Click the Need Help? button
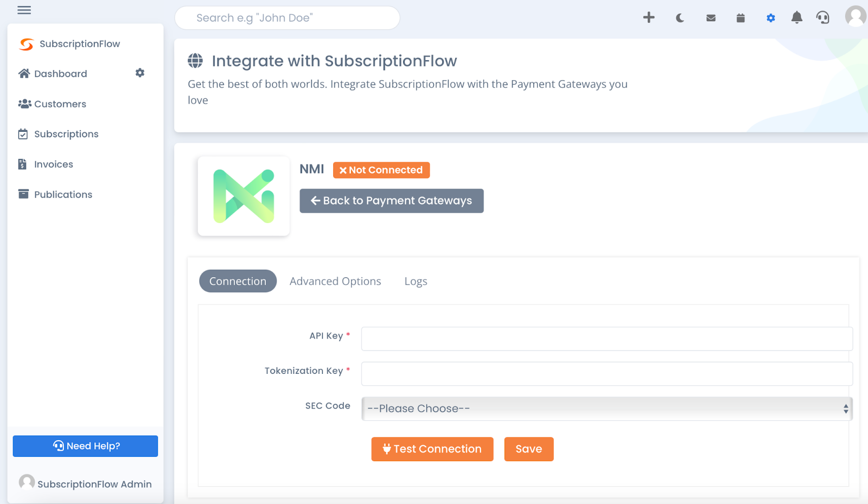Screen dimensions: 868x504 85,446
